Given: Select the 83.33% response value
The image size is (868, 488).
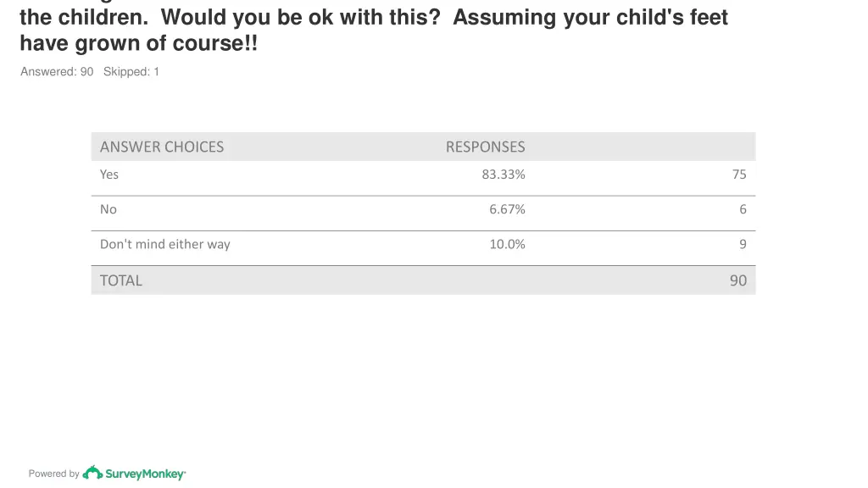Looking at the screenshot, I should coord(504,175).
